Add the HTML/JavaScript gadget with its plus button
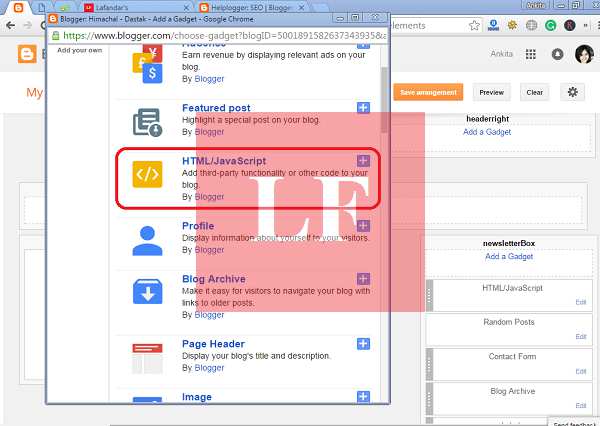This screenshot has height=426, width=600. [x=363, y=161]
